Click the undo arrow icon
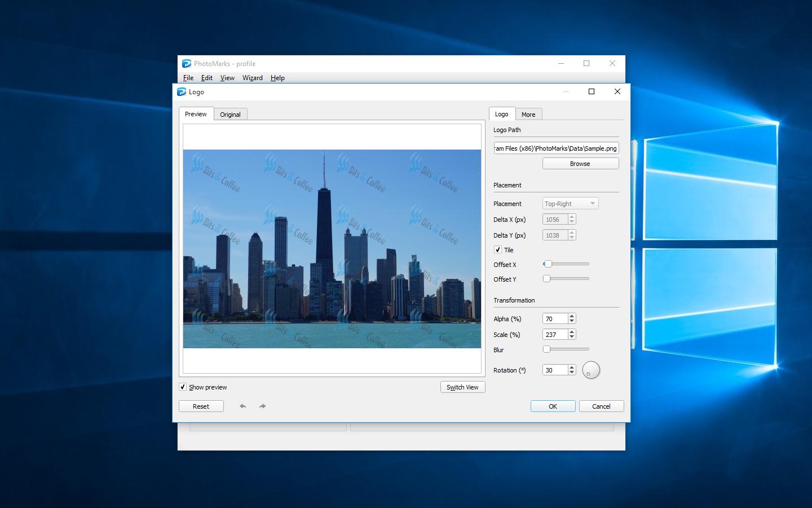The width and height of the screenshot is (812, 508). coord(242,406)
